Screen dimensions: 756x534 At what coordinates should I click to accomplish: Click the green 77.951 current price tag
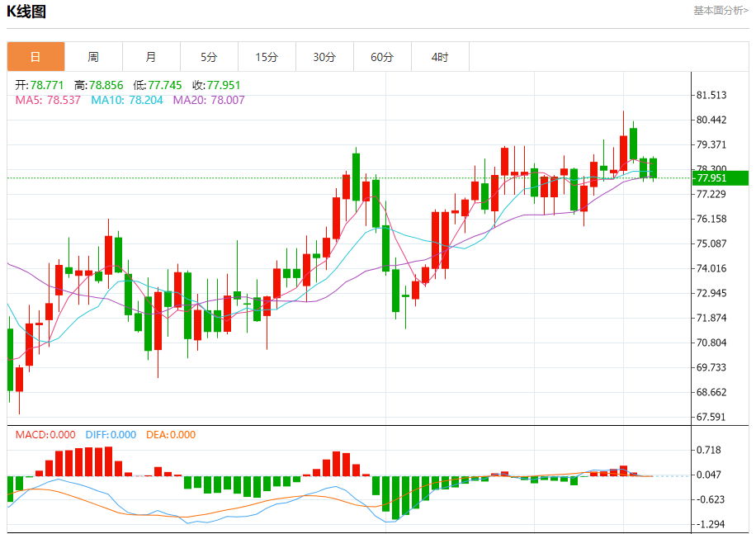pos(721,177)
